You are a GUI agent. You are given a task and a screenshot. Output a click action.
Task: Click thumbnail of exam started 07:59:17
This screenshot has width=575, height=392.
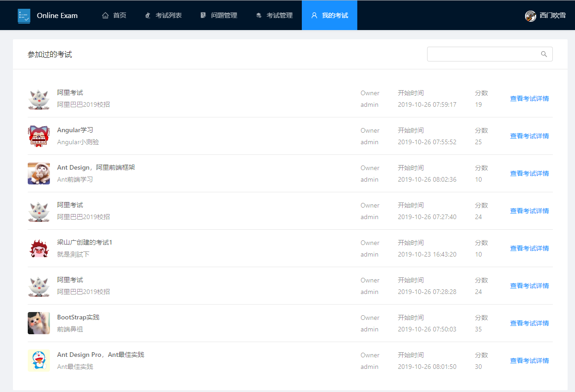pos(39,98)
